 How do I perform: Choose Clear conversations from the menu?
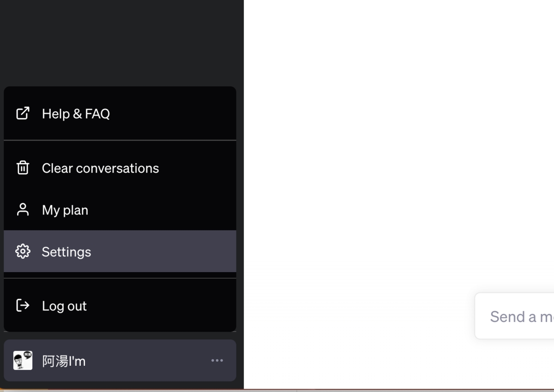tap(100, 168)
